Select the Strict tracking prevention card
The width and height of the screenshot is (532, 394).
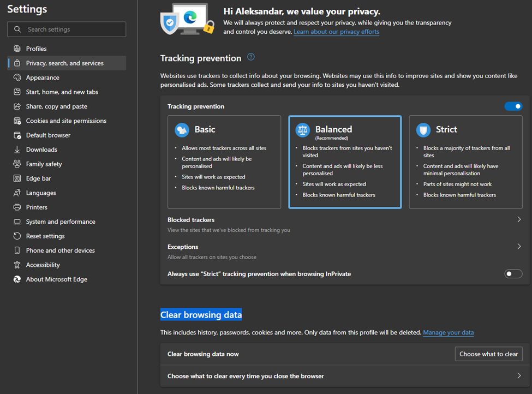465,162
